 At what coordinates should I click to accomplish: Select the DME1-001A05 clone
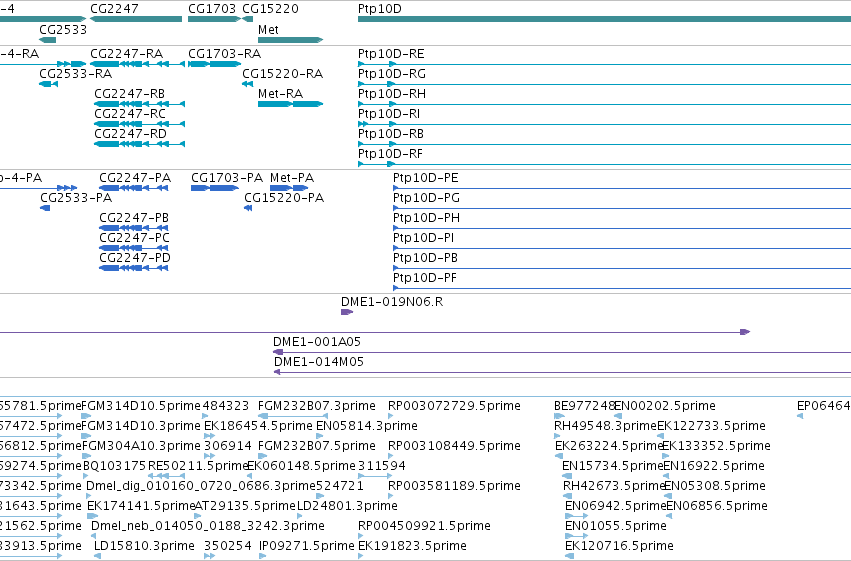[562, 352]
